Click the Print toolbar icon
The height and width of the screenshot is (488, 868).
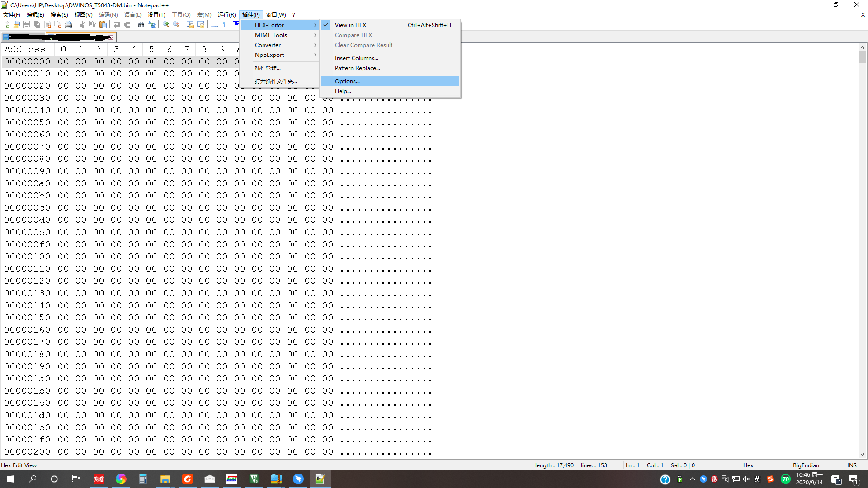point(68,24)
